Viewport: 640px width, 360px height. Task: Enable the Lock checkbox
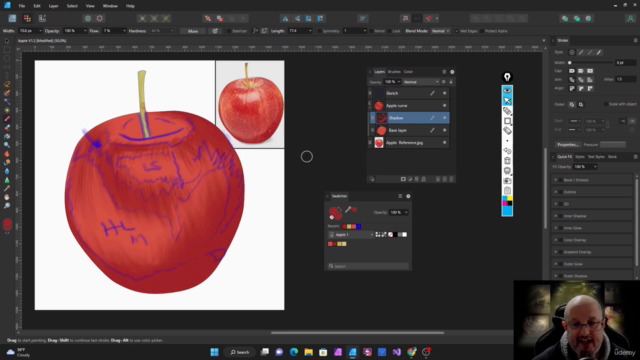(389, 31)
